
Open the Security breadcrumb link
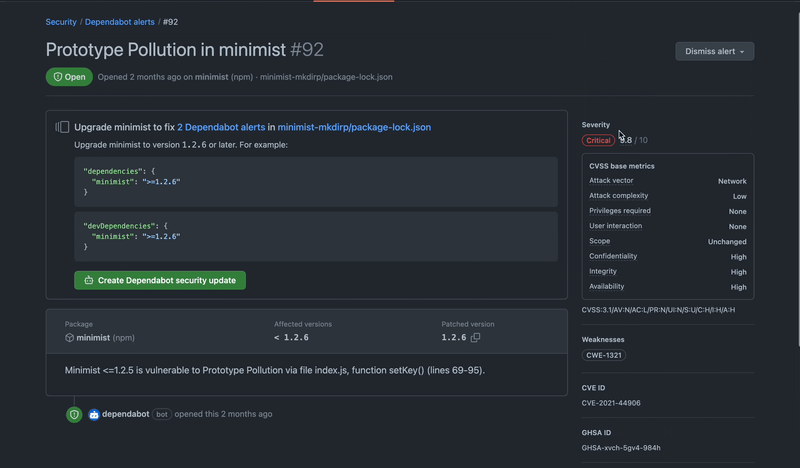pos(61,22)
